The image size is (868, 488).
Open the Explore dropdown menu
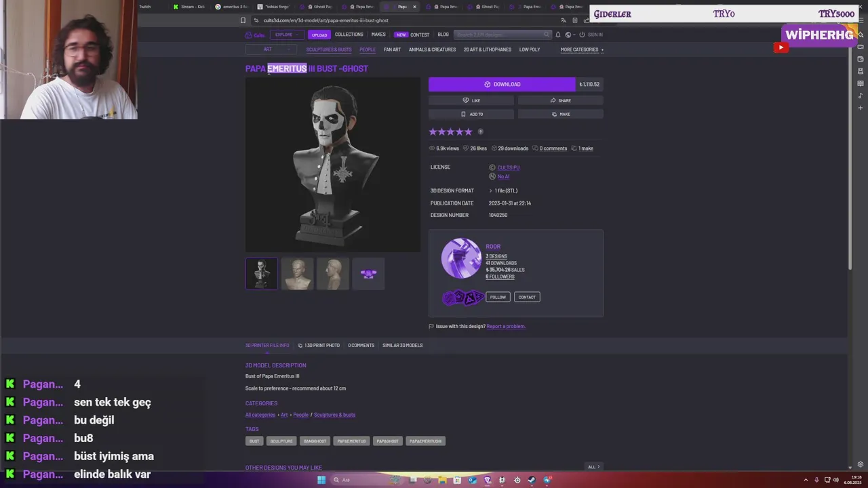tap(286, 35)
